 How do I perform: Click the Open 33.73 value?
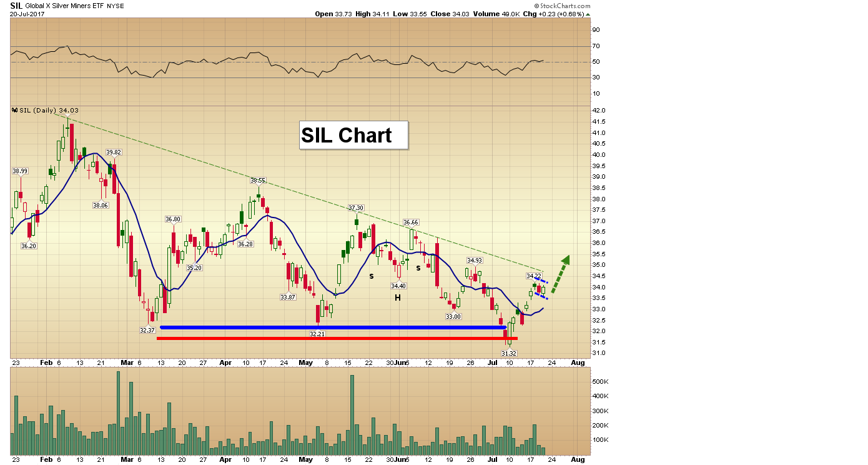335,14
